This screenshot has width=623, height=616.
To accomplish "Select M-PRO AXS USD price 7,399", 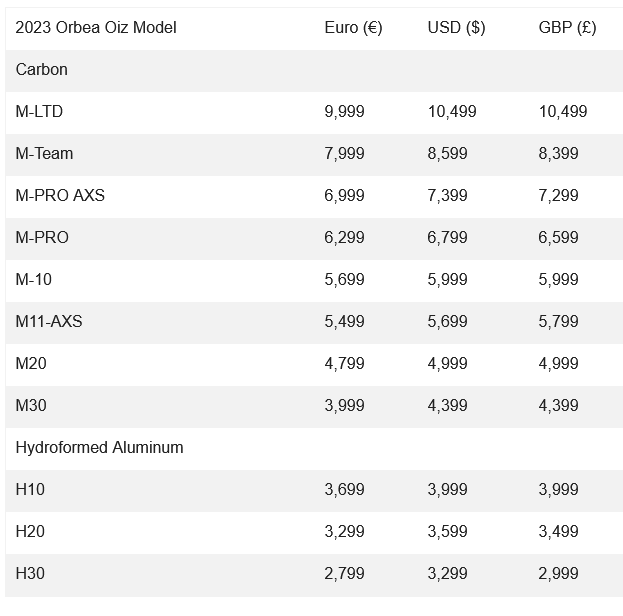I will (447, 196).
